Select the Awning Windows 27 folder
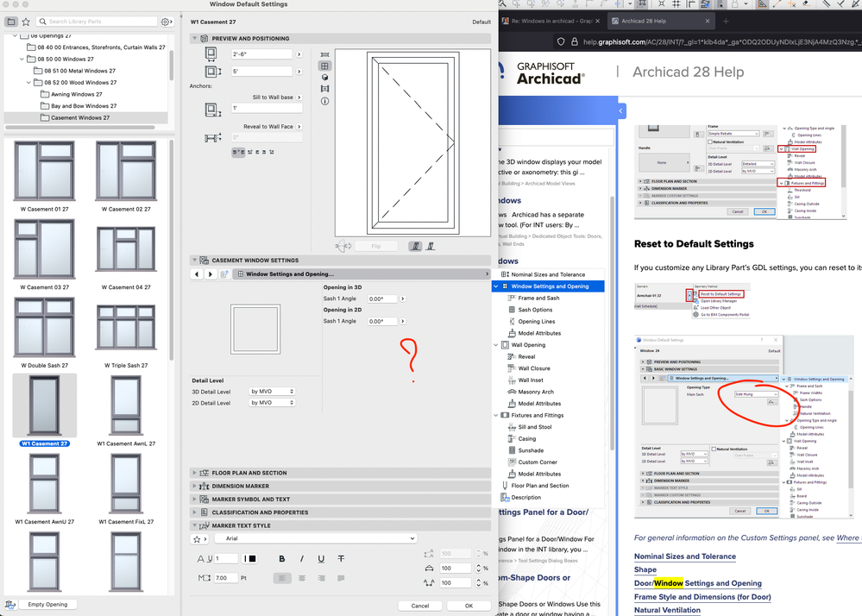Viewport: 862px width, 616px height. [77, 95]
